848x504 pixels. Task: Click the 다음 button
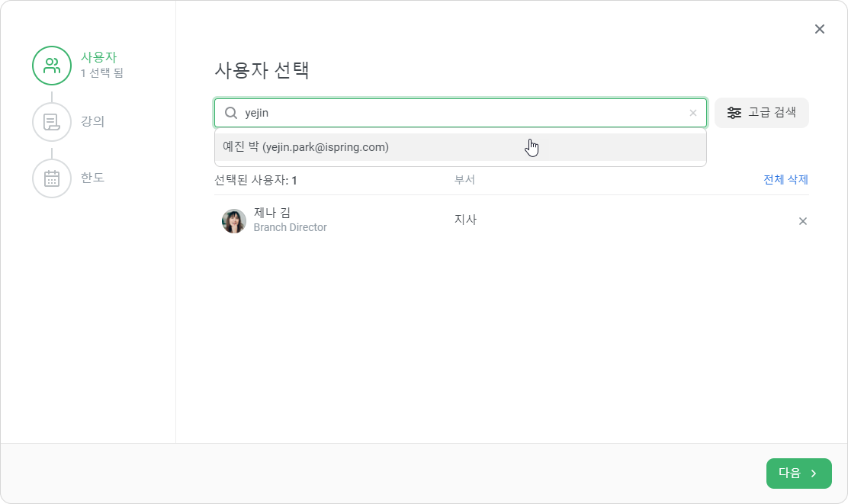(798, 474)
